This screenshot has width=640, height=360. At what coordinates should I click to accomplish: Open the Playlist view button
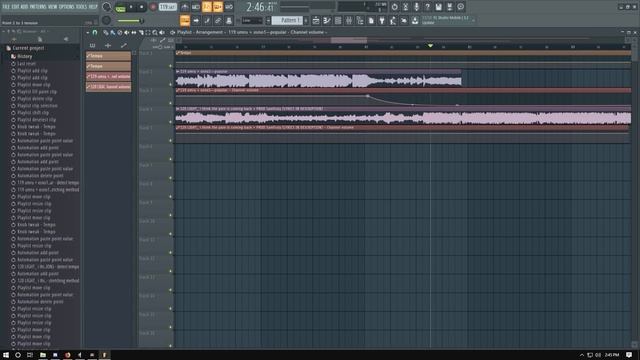(x=316, y=20)
